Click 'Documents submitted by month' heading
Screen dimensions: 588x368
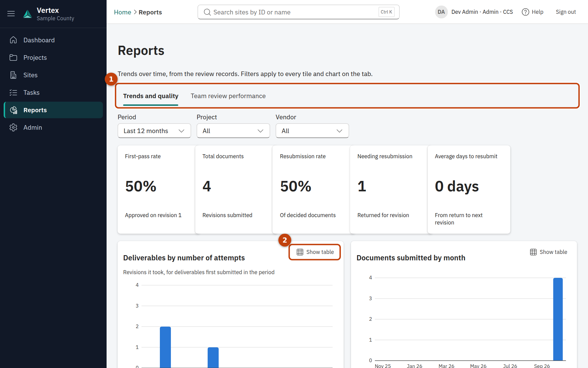pyautogui.click(x=411, y=258)
